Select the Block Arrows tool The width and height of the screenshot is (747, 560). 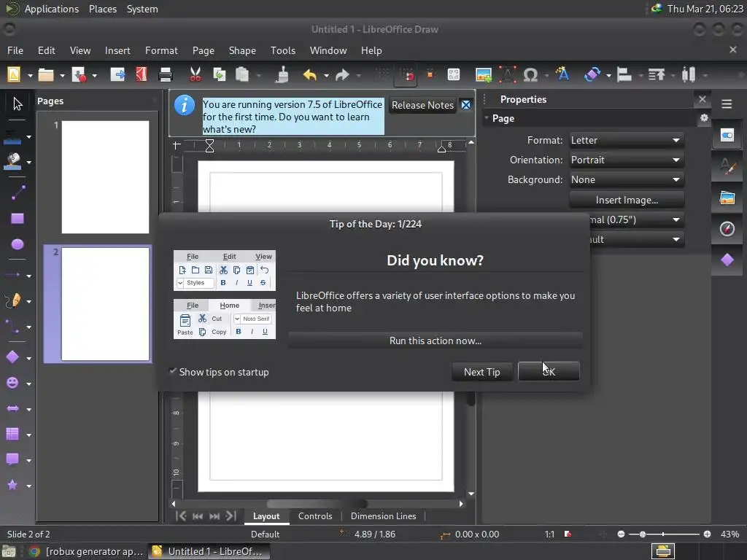pyautogui.click(x=12, y=408)
